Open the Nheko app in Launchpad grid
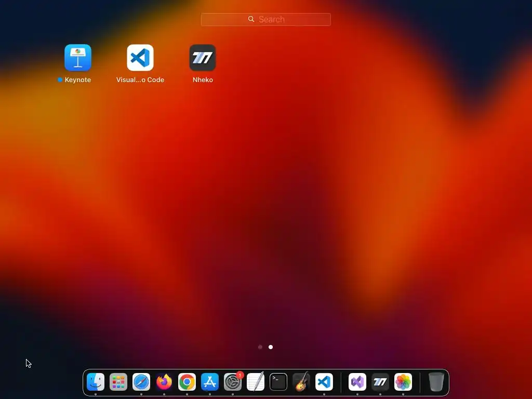Viewport: 532px width, 399px height. coord(203,58)
